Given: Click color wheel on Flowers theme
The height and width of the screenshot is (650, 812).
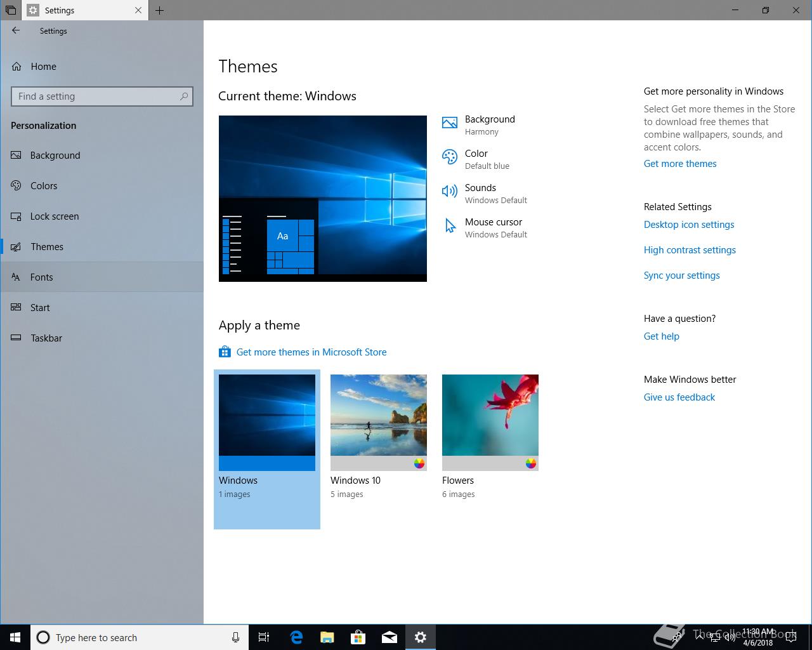Looking at the screenshot, I should pos(531,463).
